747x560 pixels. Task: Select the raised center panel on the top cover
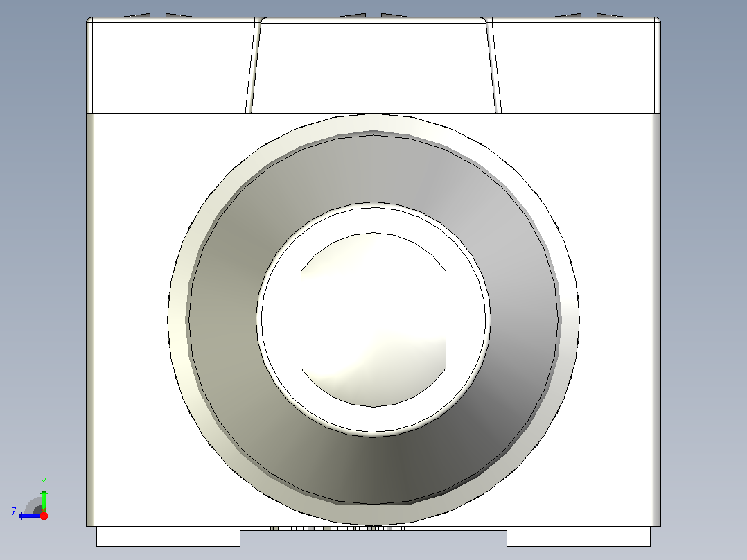coord(373,65)
